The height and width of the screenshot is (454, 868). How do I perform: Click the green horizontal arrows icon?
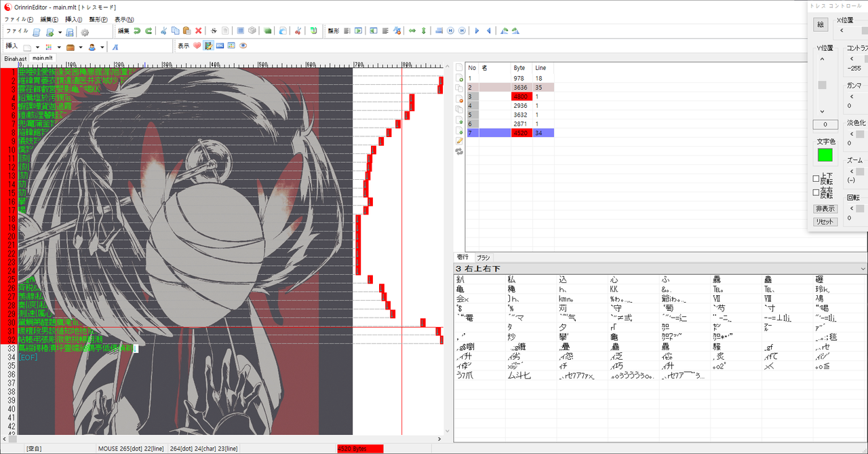pos(412,31)
